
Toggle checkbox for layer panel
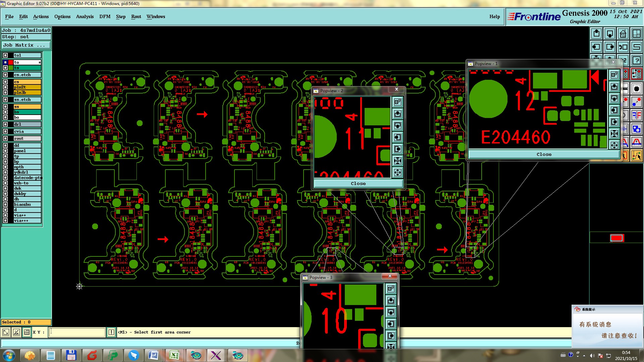pos(5,151)
